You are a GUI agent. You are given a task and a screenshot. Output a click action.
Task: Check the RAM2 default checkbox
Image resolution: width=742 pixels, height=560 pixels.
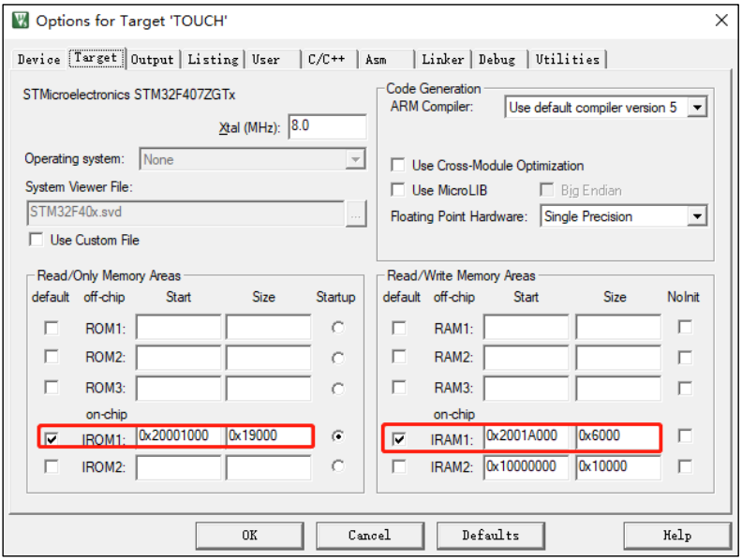pyautogui.click(x=399, y=357)
